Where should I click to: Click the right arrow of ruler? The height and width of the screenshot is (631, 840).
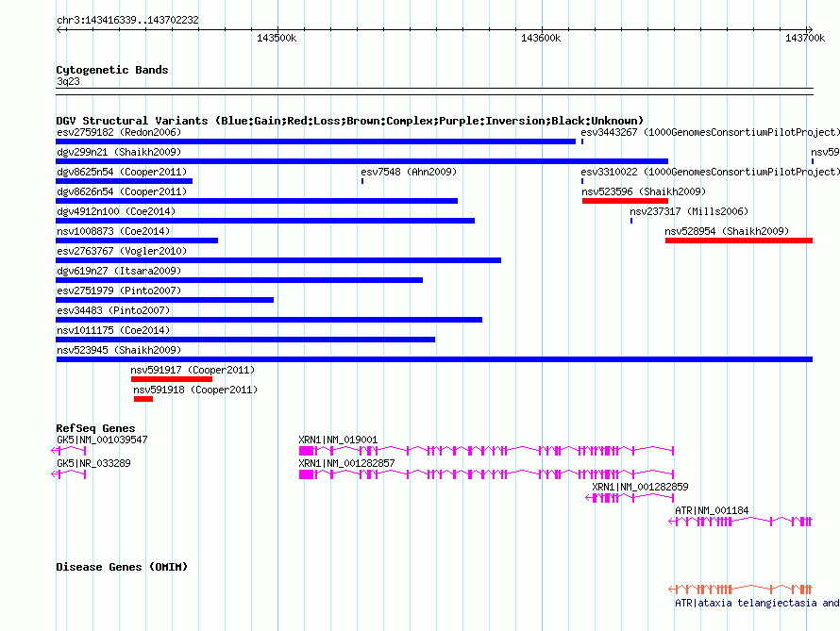(x=810, y=29)
